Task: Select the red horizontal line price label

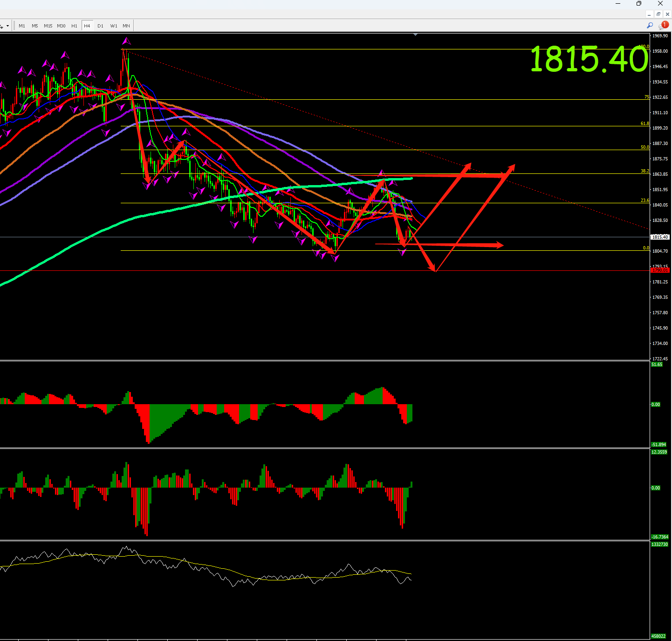Action: [x=660, y=270]
